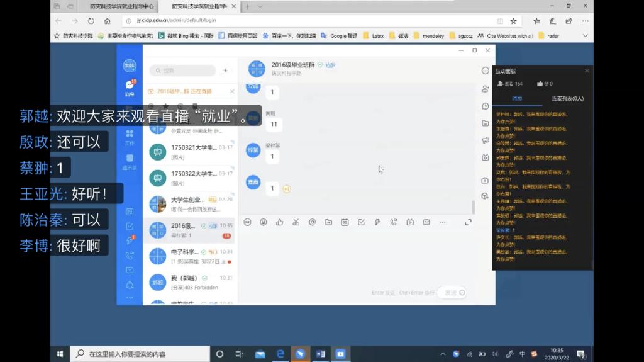
Task: Click the add group member icon
Action: click(486, 89)
